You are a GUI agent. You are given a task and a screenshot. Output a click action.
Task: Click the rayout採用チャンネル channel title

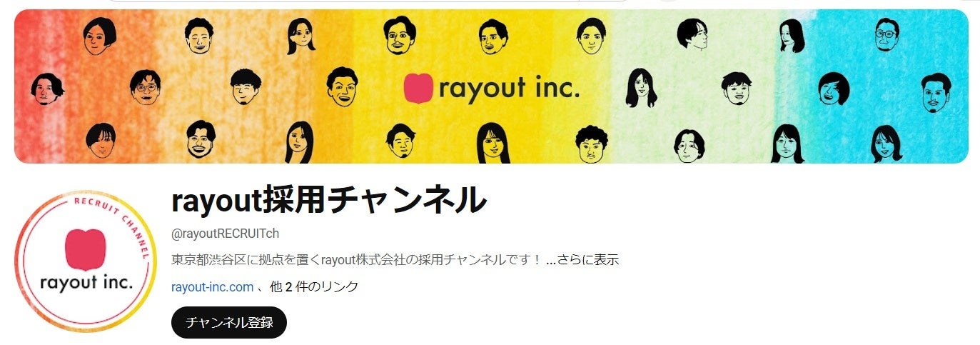coord(329,201)
